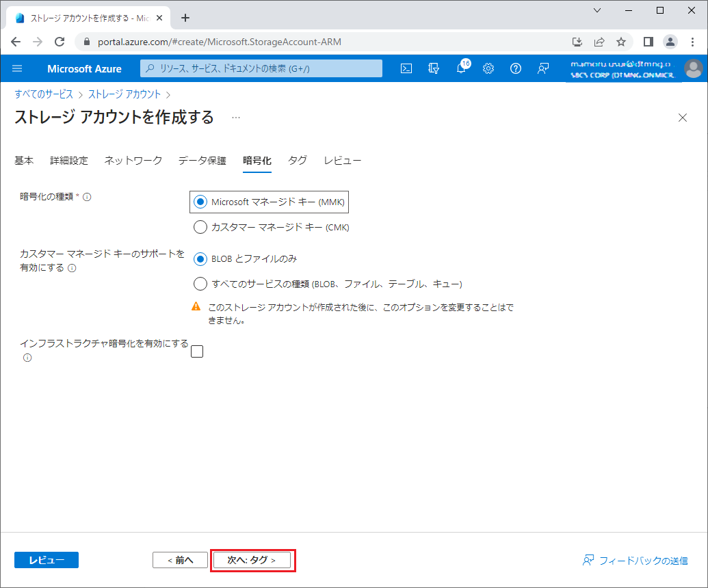Switch to the データ保護 tab
Screen dimensions: 708x588
click(202, 161)
